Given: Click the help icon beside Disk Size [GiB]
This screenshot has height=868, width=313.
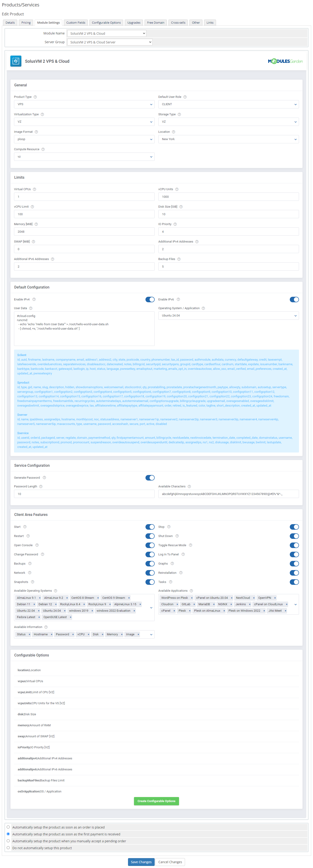Looking at the screenshot, I should [x=181, y=207].
